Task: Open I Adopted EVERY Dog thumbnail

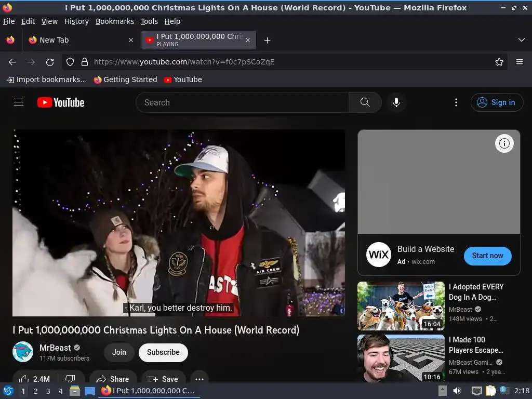Action: 401,306
